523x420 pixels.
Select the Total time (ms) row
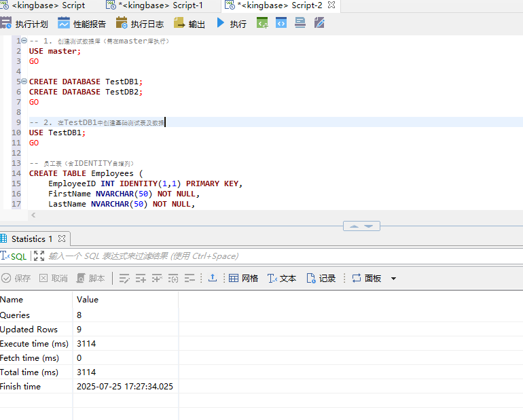click(x=89, y=372)
